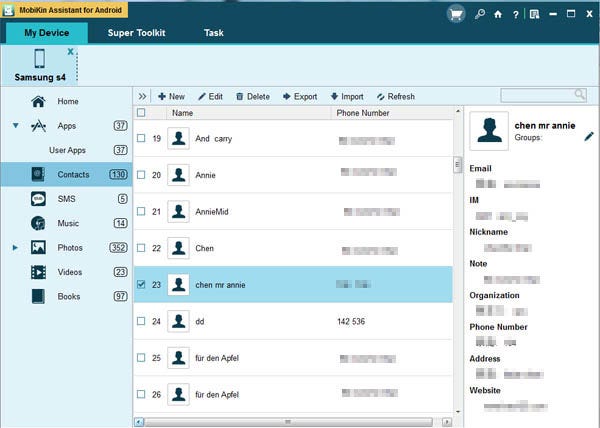Click the Refresh toolbar button
600x428 pixels.
click(x=396, y=96)
